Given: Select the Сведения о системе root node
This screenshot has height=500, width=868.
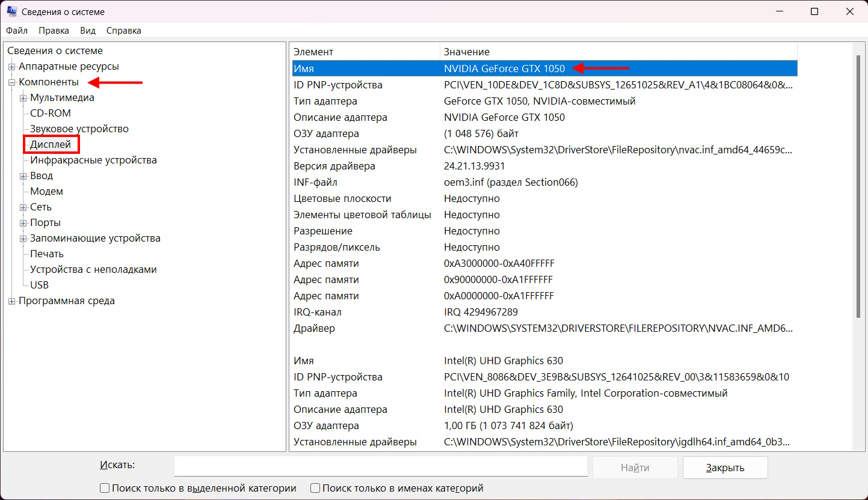Looking at the screenshot, I should tap(55, 51).
